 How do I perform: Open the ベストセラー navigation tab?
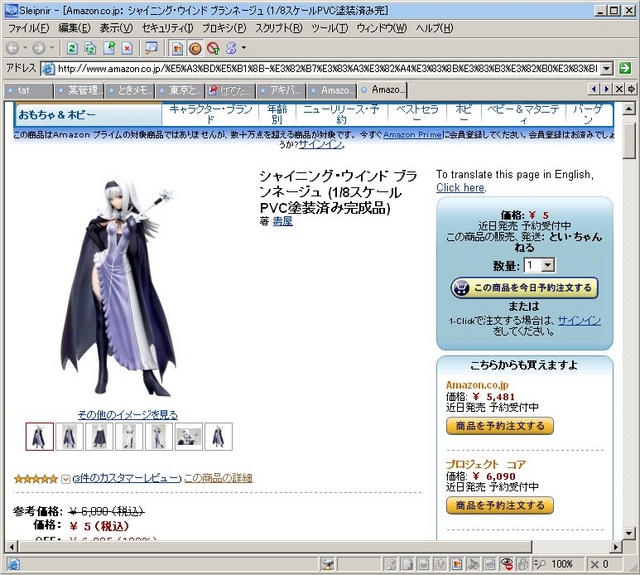coord(417,114)
